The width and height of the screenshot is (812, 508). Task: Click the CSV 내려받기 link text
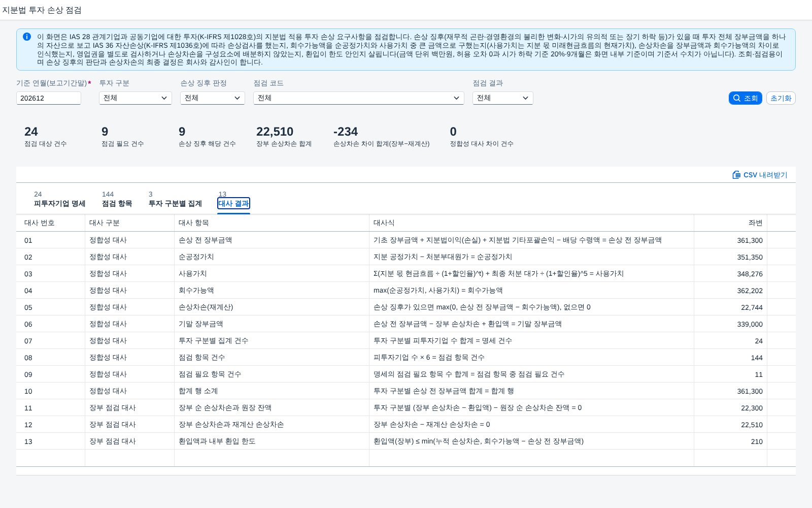pyautogui.click(x=765, y=175)
